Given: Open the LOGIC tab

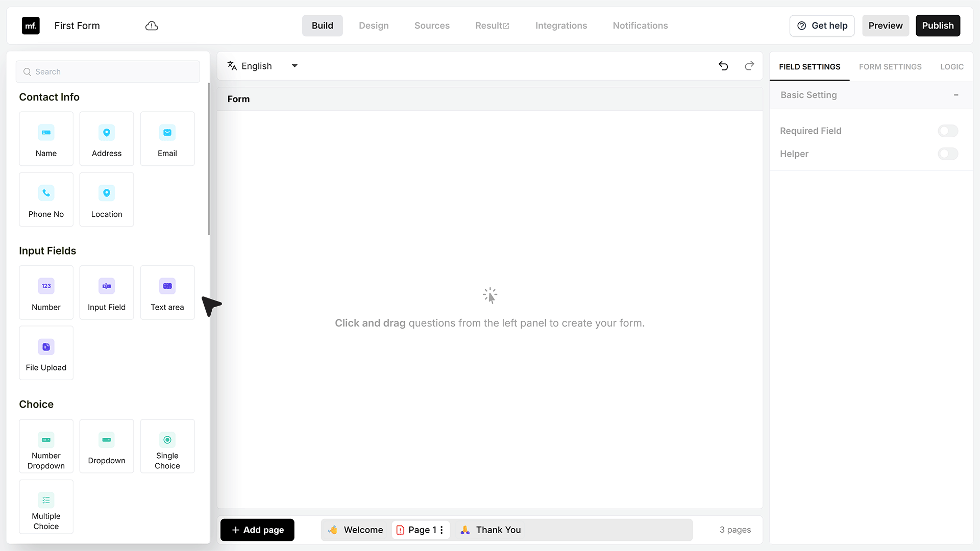Looking at the screenshot, I should (x=952, y=67).
